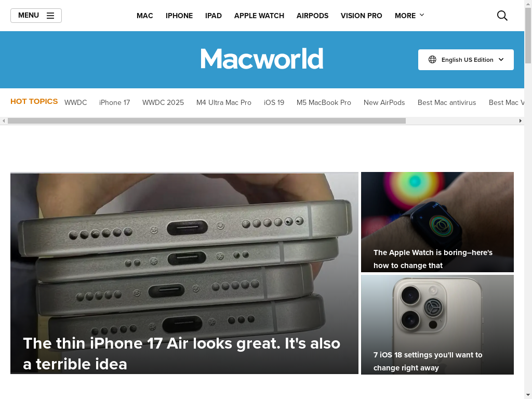Click the New AirPods hot topic link
Screen dimensions: 532x399
point(384,102)
